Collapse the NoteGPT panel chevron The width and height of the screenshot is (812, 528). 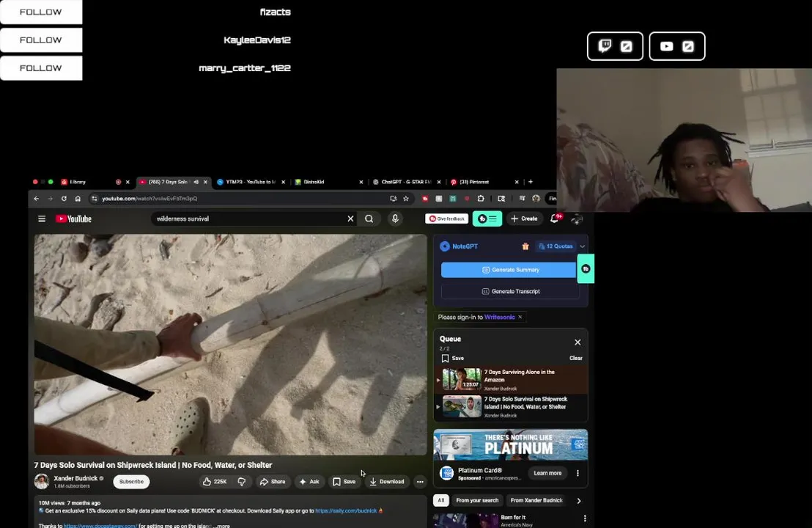coord(582,246)
